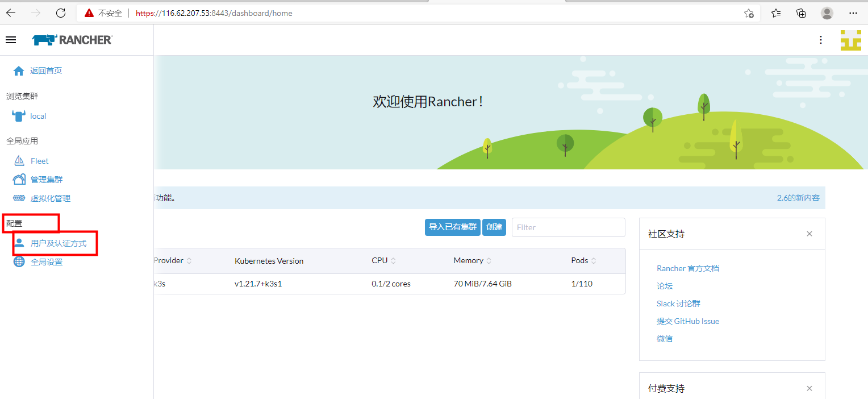
Task: Click the 导入已有集群 button
Action: click(453, 227)
